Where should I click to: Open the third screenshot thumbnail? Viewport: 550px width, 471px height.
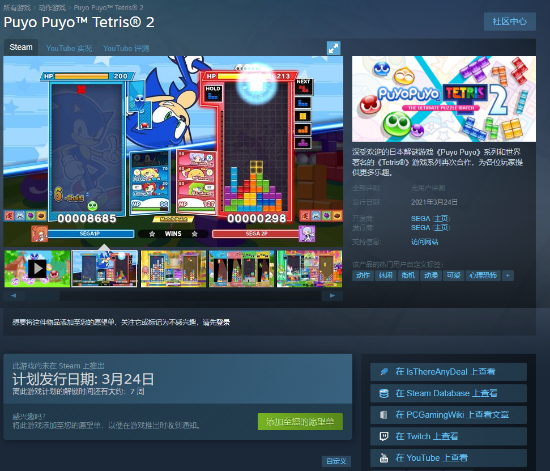(173, 269)
